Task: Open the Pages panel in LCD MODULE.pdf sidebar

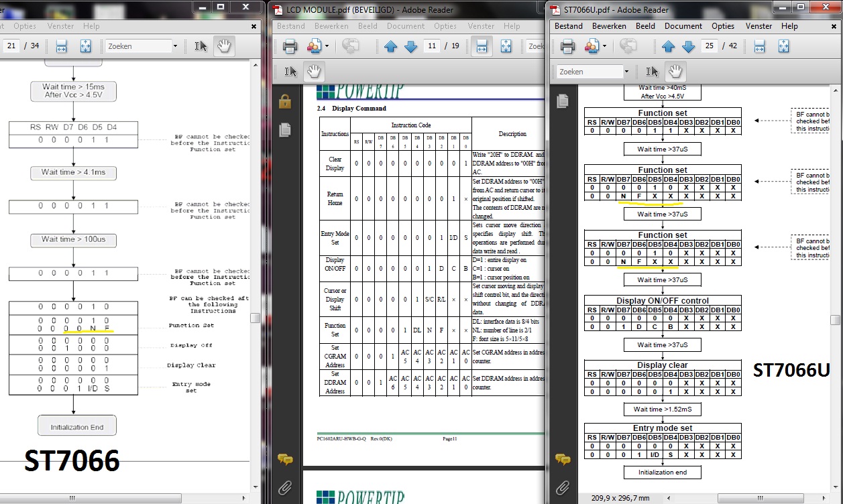Action: coord(285,129)
